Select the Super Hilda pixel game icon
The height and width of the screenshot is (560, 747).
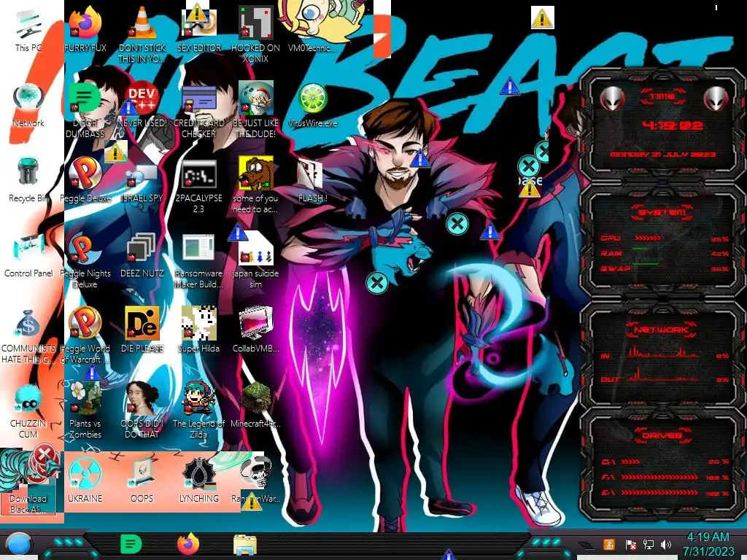199,330
